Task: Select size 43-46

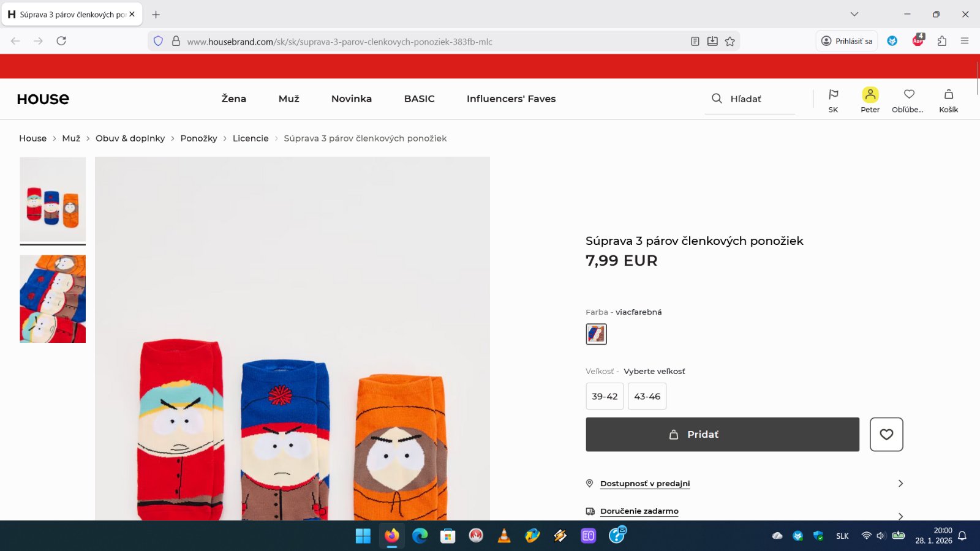Action: [647, 397]
